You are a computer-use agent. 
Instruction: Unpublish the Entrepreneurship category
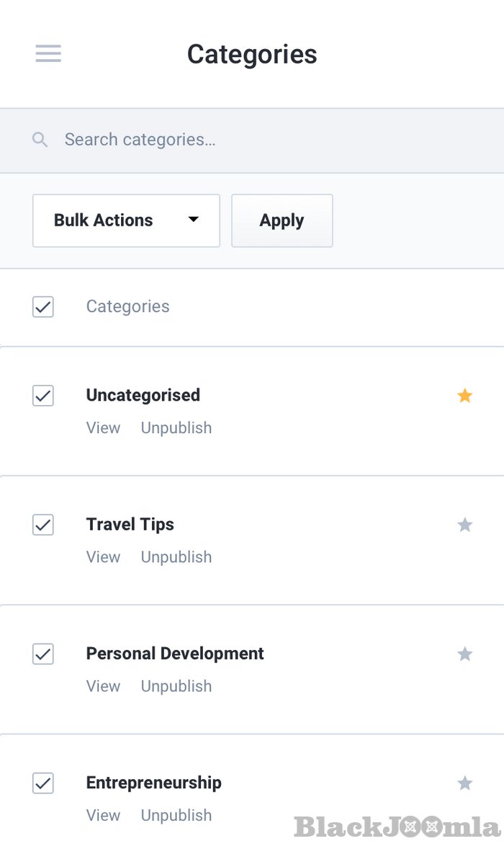point(176,815)
